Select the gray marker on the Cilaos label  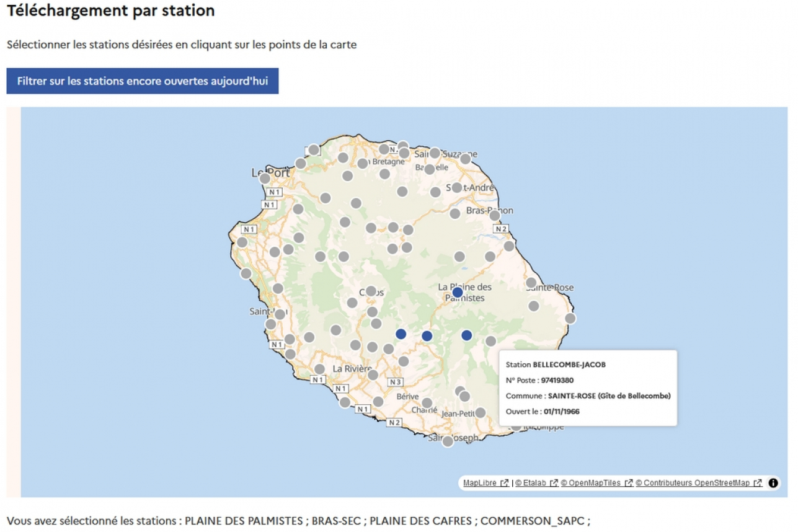(371, 291)
